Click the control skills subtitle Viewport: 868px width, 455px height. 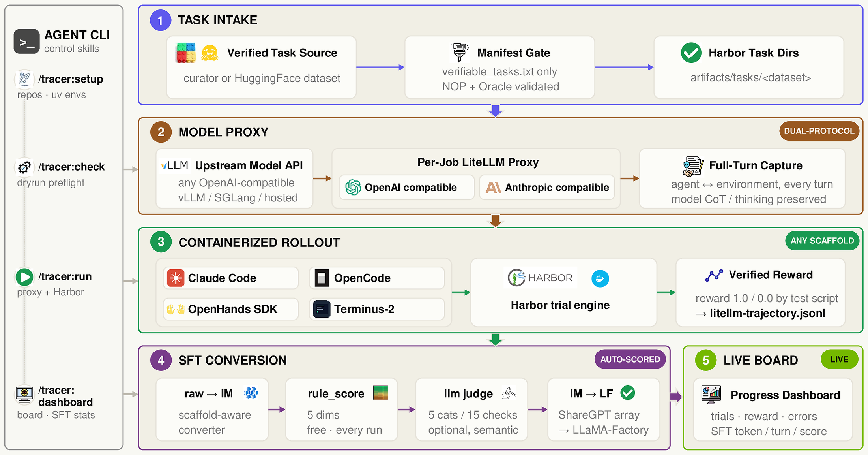pyautogui.click(x=71, y=49)
